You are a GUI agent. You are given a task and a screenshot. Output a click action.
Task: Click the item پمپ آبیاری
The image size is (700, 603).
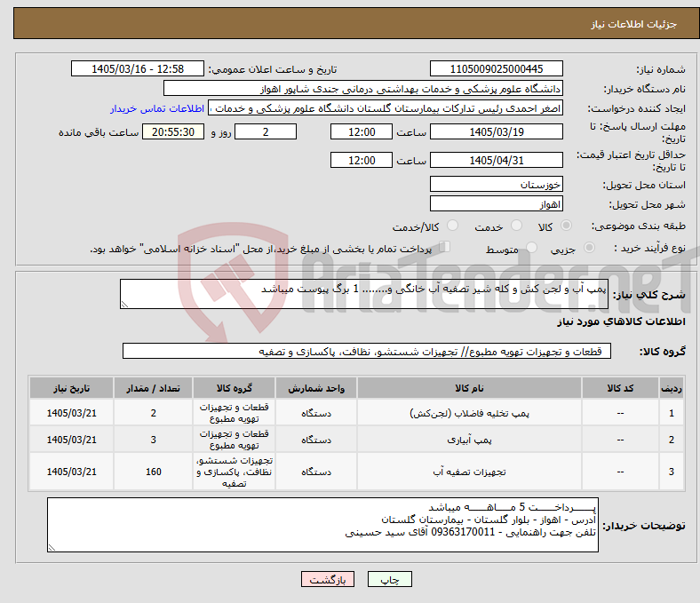coord(469,440)
